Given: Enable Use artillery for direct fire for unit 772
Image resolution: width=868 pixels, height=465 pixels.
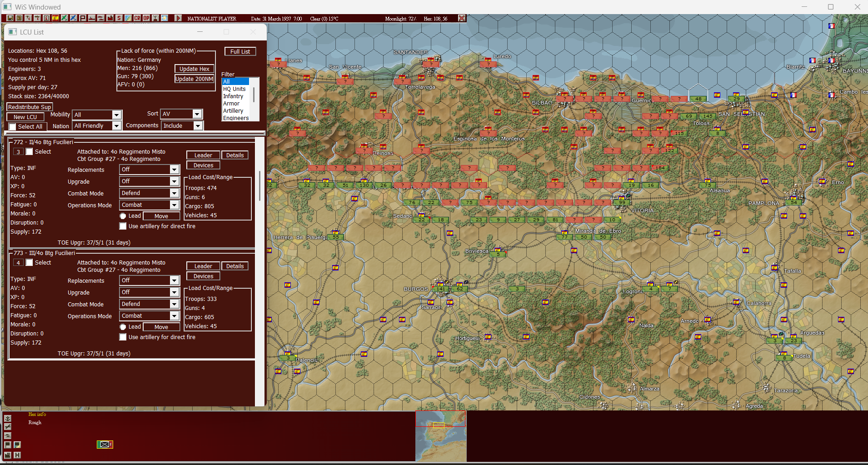Looking at the screenshot, I should pos(123,226).
